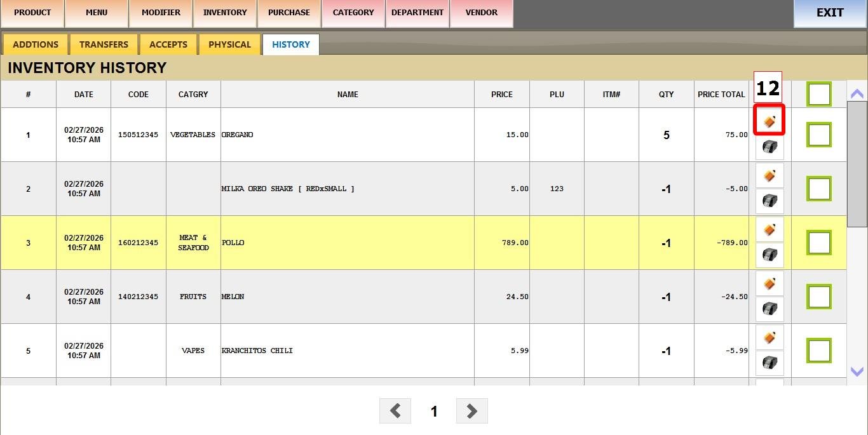868x435 pixels.
Task: Click the printer icon in OREGANO row
Action: click(769, 147)
